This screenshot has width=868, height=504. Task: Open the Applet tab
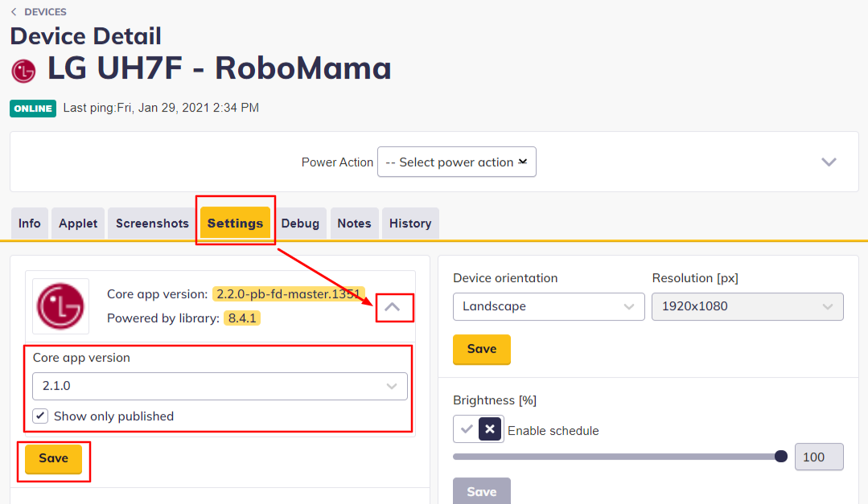(x=78, y=223)
